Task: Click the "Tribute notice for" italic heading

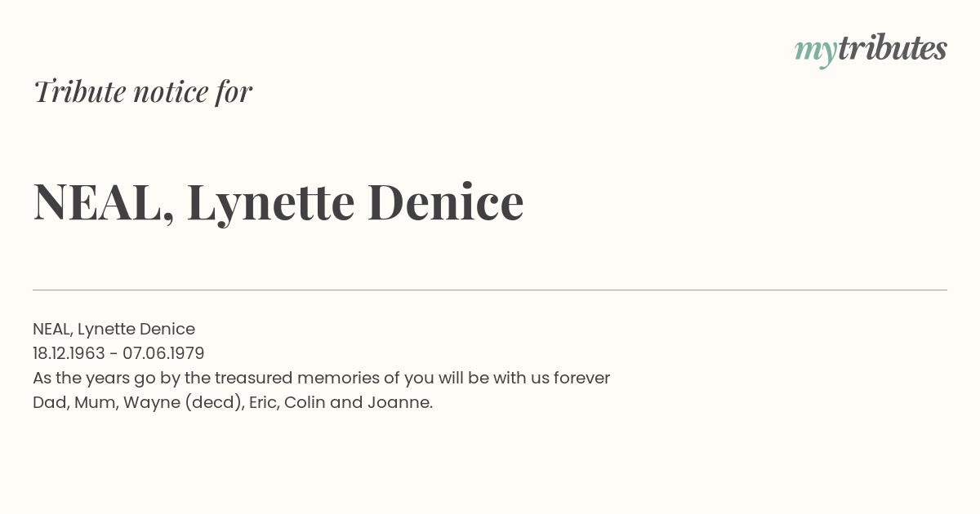Action: click(x=143, y=91)
